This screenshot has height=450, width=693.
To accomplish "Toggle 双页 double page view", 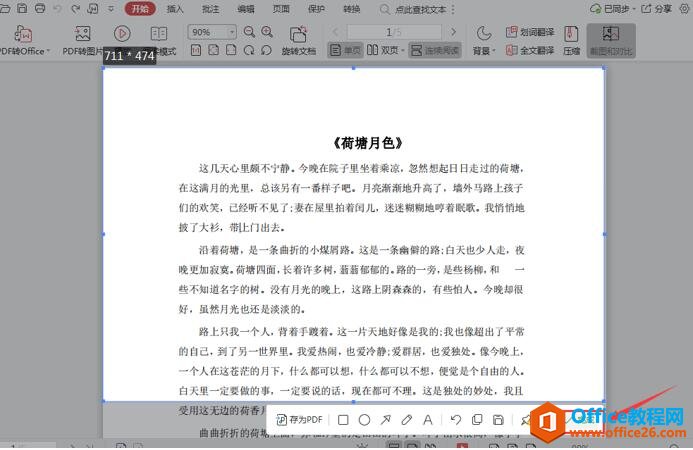I will tap(385, 50).
